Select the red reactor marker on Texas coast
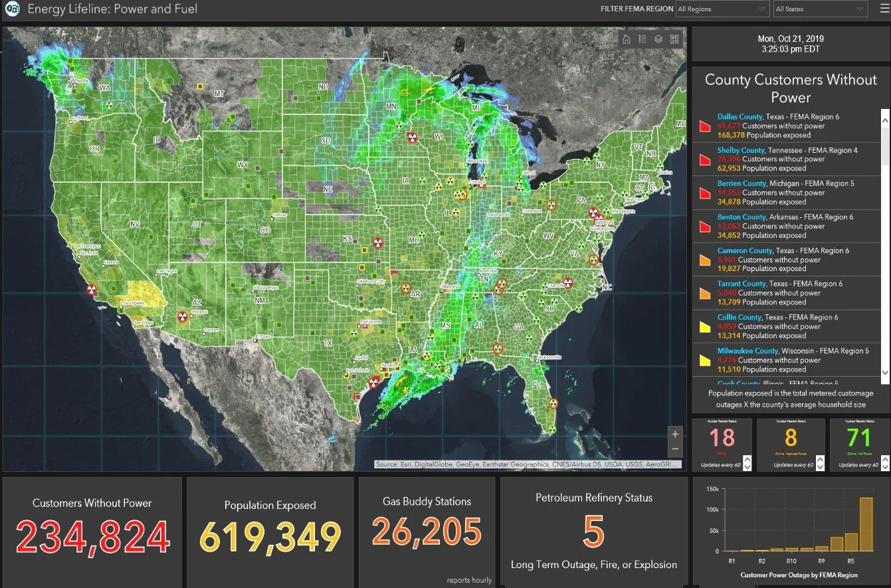 (373, 382)
